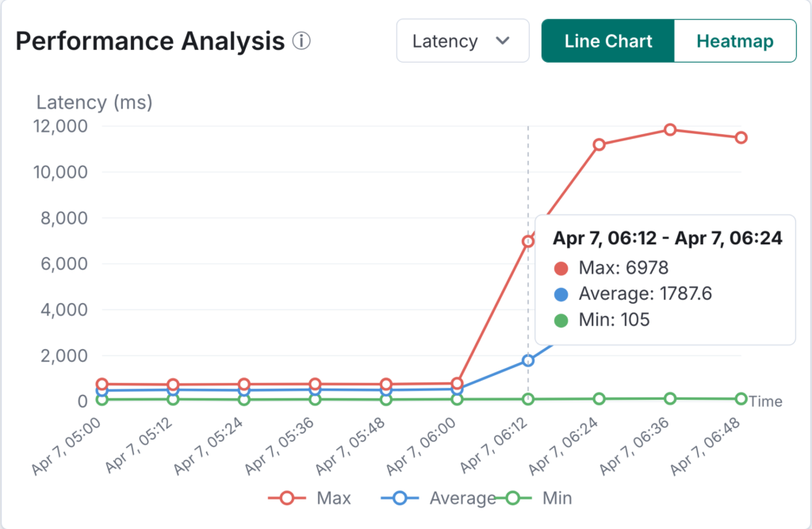Click the Max data point at 06:36
812x529 pixels.
pyautogui.click(x=670, y=129)
